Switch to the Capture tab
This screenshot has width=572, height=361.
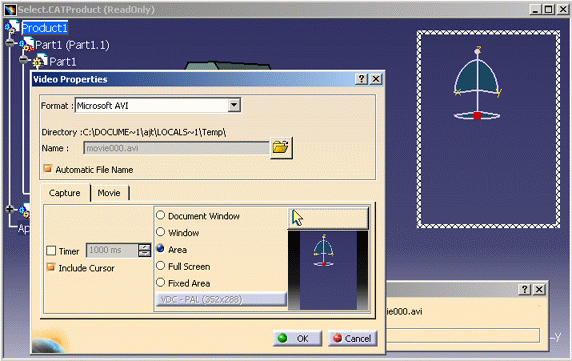[65, 193]
